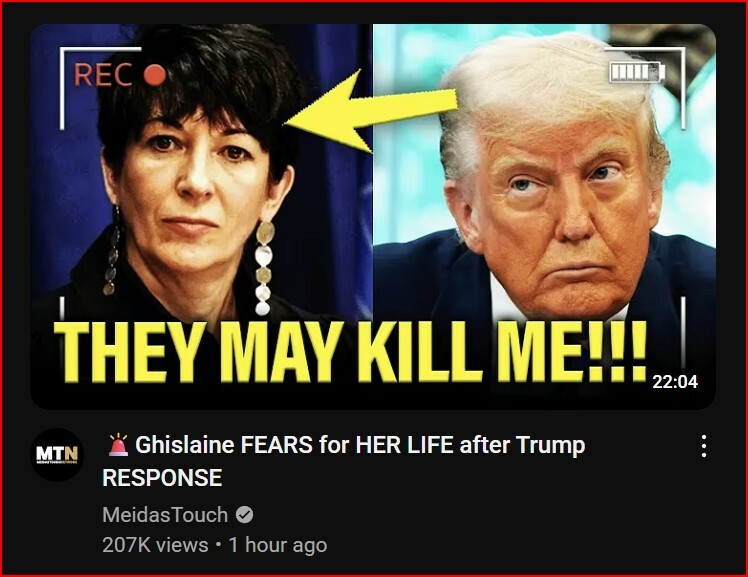The width and height of the screenshot is (748, 577).
Task: Click the MTN channel avatar
Action: click(57, 454)
